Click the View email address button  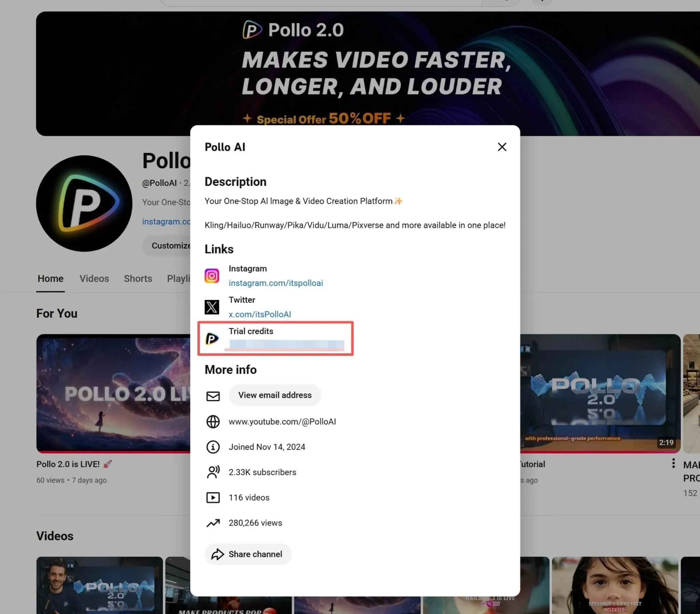275,395
